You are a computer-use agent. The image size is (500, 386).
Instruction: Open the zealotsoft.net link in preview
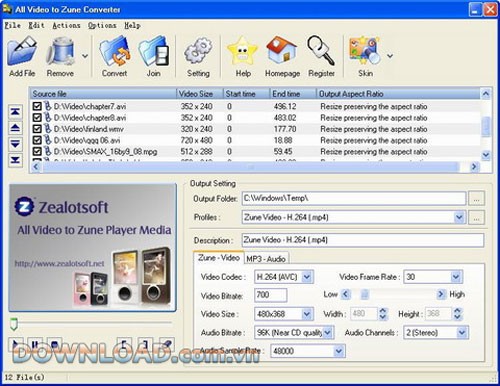[59, 263]
